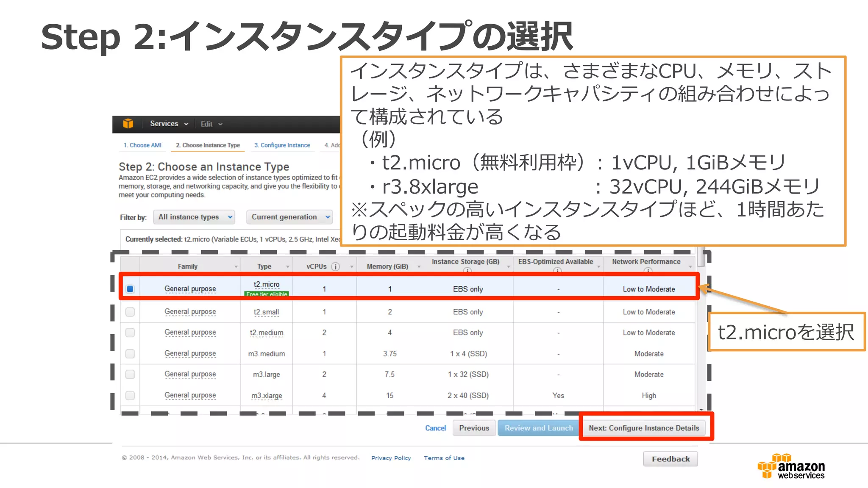Screen dimensions: 868x488
Task: Click the Cancel link
Action: click(435, 428)
